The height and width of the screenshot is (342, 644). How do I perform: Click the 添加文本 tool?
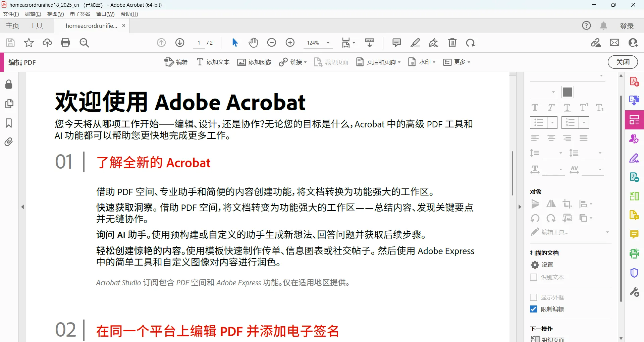(x=213, y=62)
